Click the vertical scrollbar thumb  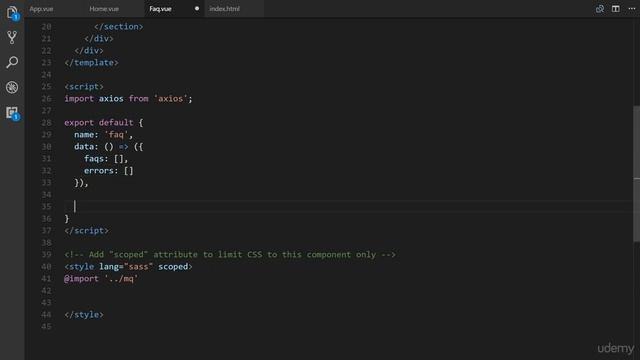tap(636, 173)
